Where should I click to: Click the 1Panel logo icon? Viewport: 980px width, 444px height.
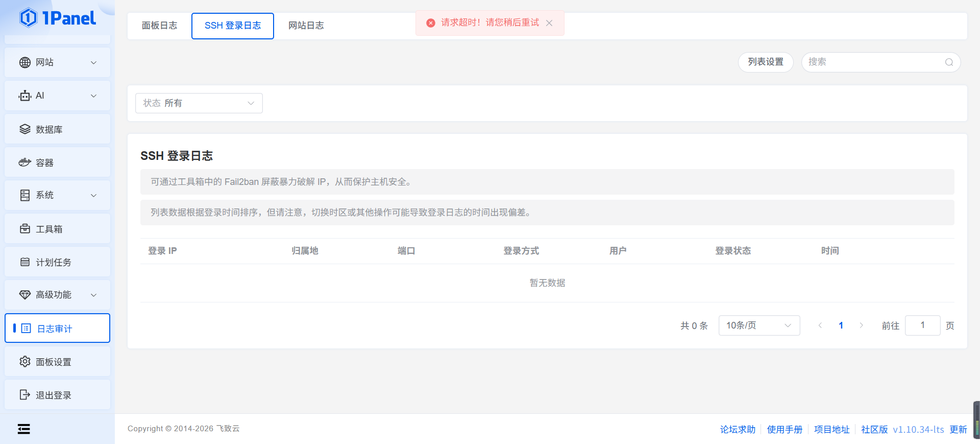click(28, 18)
